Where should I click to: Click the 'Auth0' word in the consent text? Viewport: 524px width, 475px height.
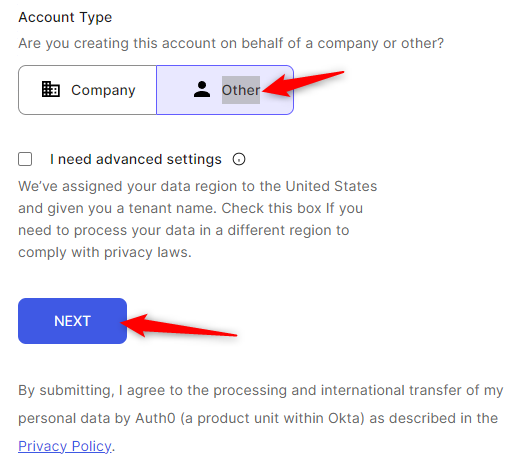coord(155,419)
